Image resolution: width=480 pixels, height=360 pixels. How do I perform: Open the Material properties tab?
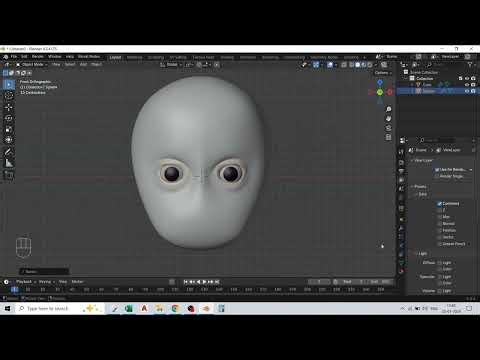(401, 271)
